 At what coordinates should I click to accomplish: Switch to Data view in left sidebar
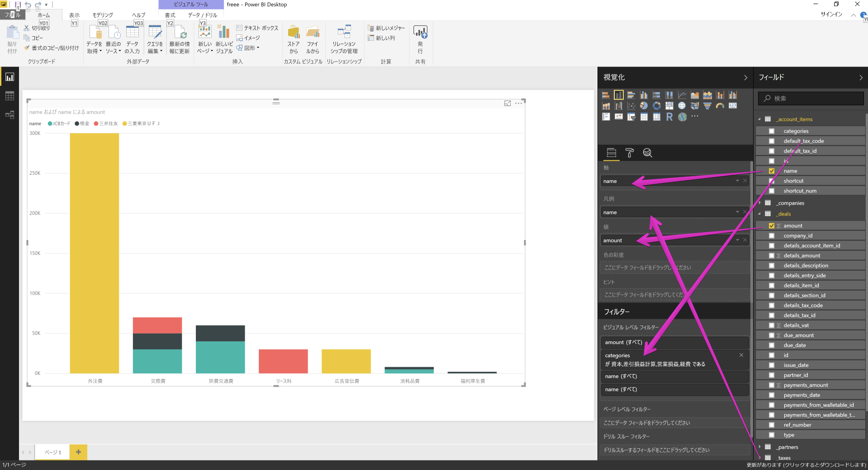pyautogui.click(x=9, y=96)
